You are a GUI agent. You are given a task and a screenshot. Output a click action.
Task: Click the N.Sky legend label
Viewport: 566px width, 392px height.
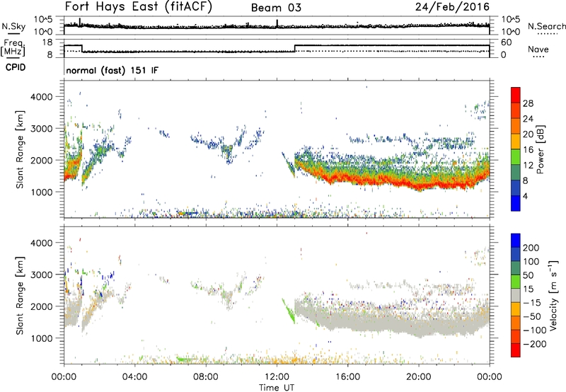point(13,26)
